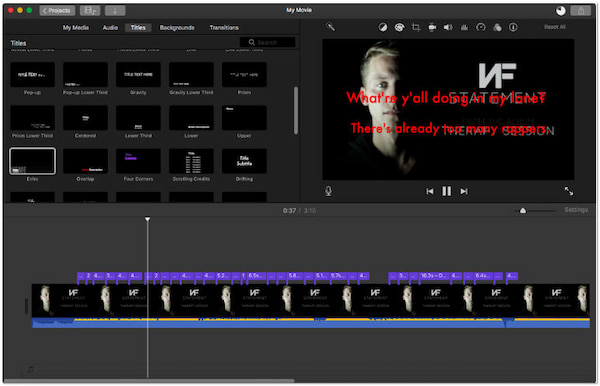
Task: Open the volume speaker tool
Action: tap(448, 27)
